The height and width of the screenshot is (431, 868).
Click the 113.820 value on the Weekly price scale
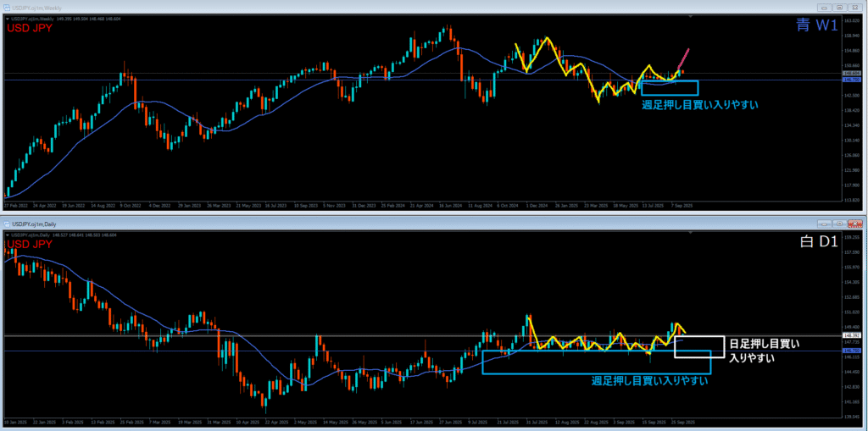[851, 201]
